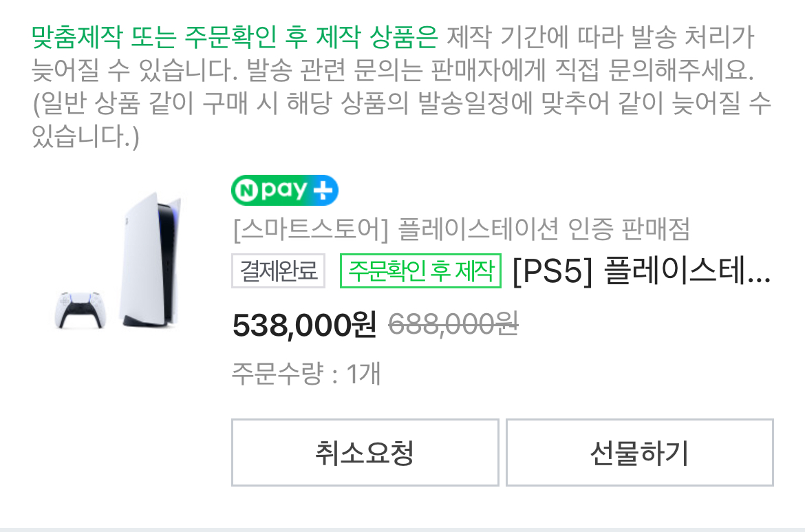The width and height of the screenshot is (805, 532).
Task: Open the PS5 console product thumbnail
Action: pos(150,261)
